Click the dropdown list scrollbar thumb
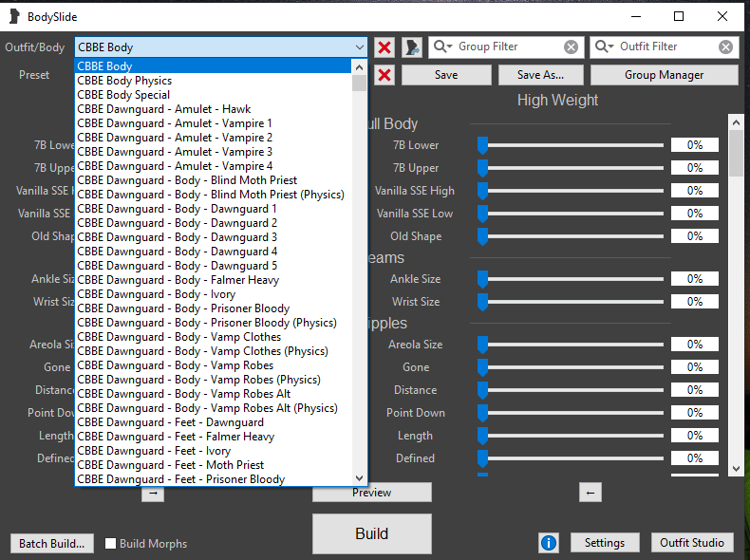 coord(359,84)
